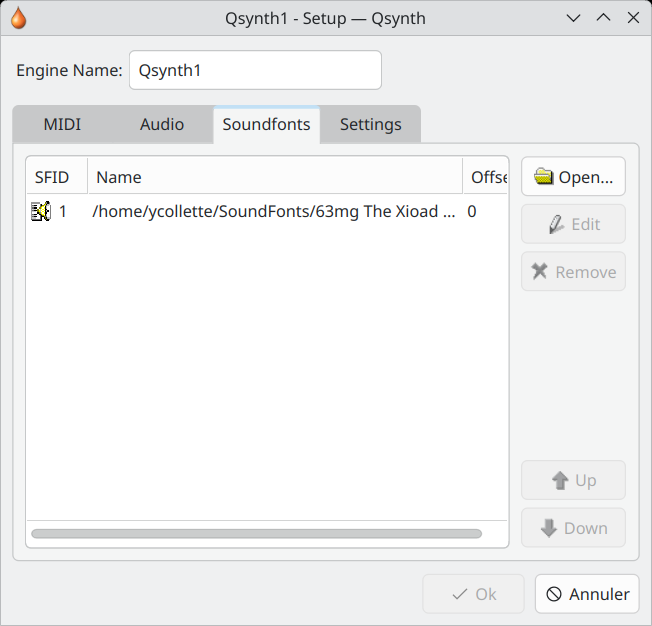Click the down arrow icon on the Down button

pos(549,528)
